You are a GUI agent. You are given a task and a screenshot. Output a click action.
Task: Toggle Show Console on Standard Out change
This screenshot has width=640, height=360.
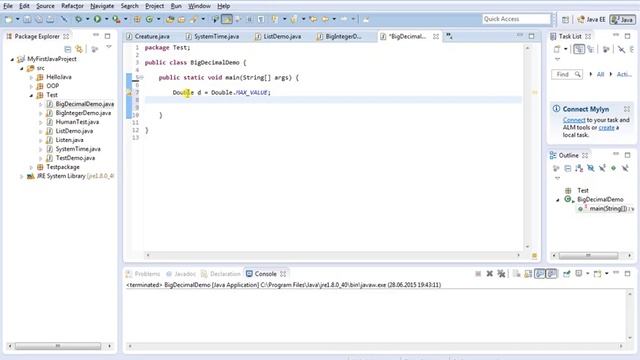[x=540, y=273]
